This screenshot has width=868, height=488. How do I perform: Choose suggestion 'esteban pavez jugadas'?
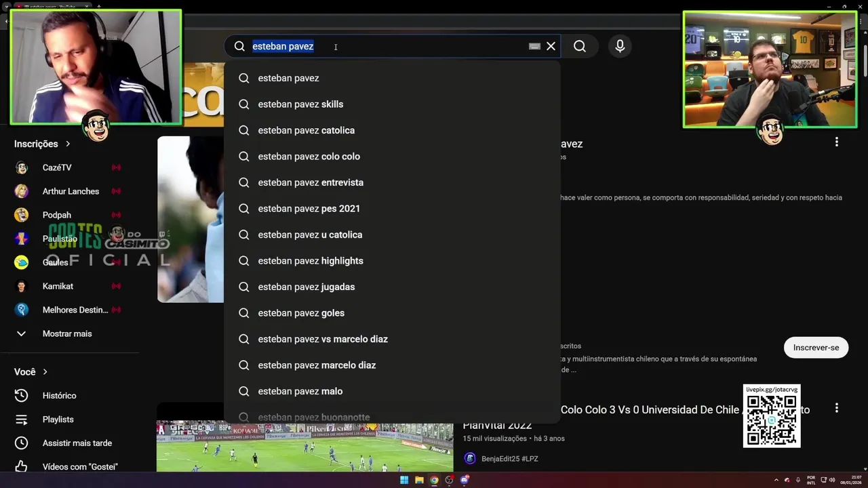pos(392,287)
